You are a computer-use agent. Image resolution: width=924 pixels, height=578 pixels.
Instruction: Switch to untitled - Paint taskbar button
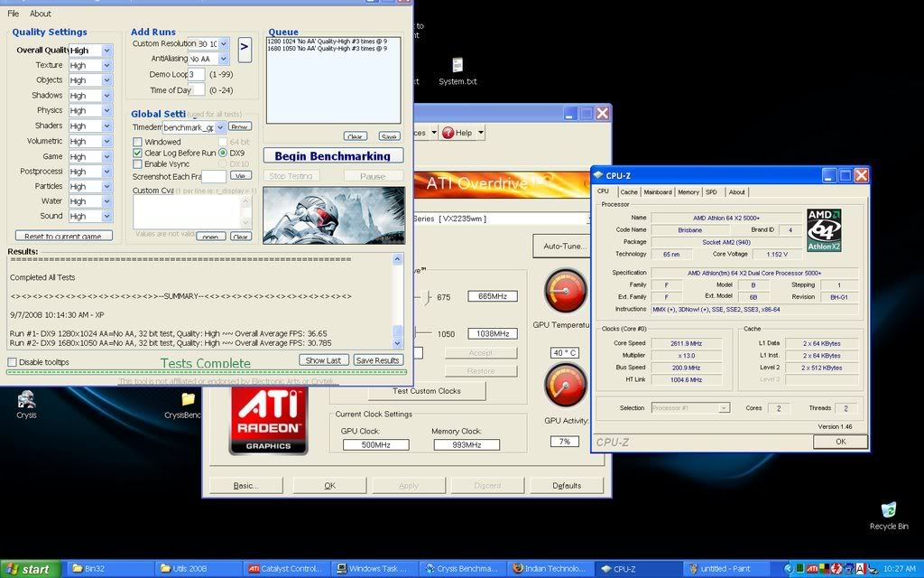tap(727, 569)
